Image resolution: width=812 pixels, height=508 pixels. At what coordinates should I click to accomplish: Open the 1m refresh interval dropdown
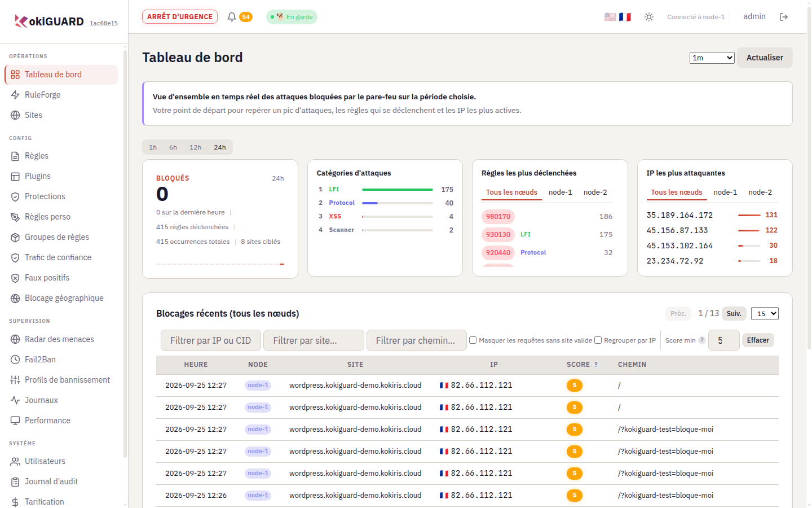(x=712, y=58)
